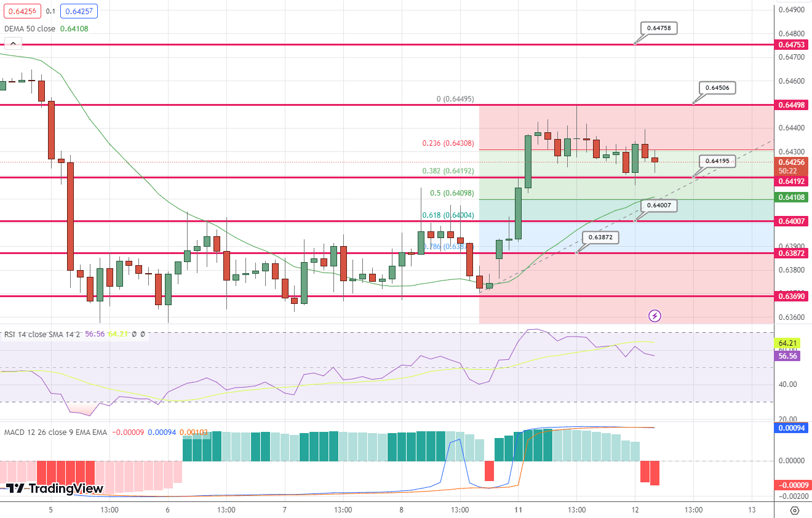Click date label 5 on time axis
812x518 pixels.
point(50,510)
